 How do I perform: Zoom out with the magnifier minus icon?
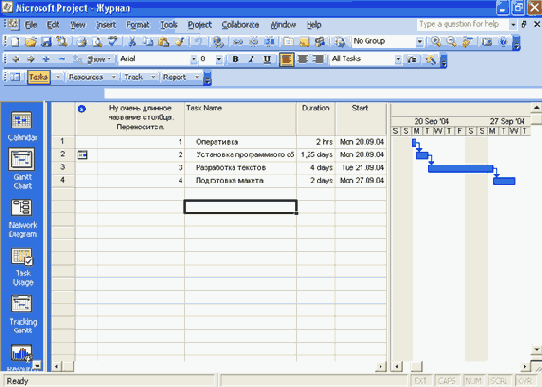point(451,42)
